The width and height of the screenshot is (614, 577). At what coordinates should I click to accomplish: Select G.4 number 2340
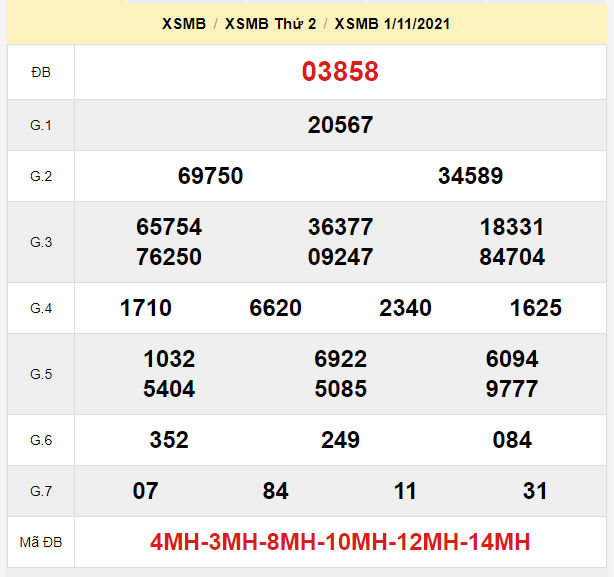click(405, 308)
